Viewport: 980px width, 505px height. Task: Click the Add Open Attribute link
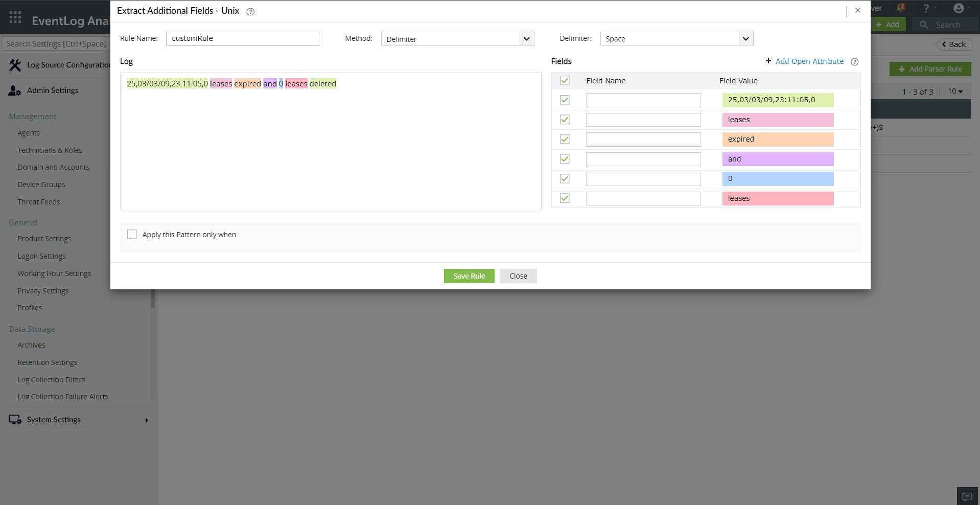[809, 61]
